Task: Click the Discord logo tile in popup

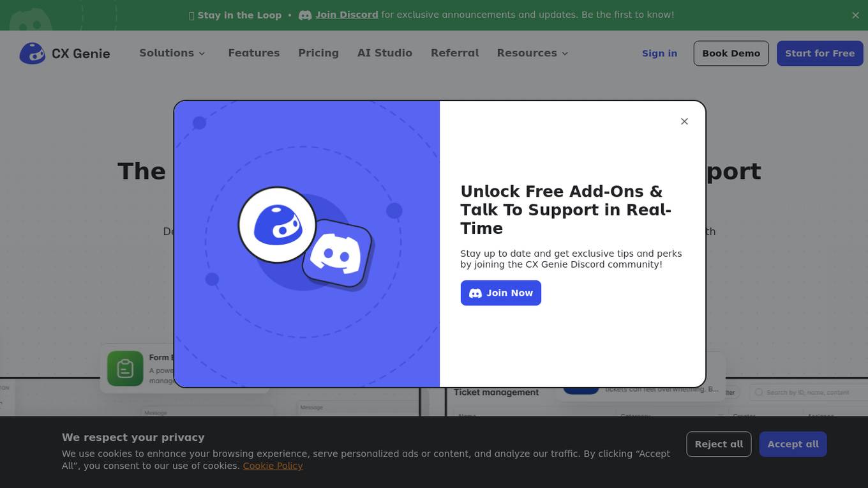Action: [x=337, y=254]
